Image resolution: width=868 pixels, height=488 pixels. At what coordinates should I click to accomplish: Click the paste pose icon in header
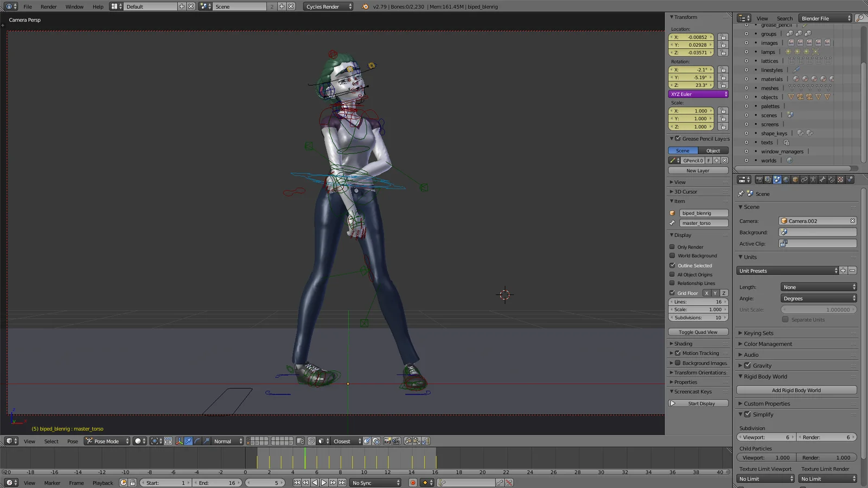[417, 441]
